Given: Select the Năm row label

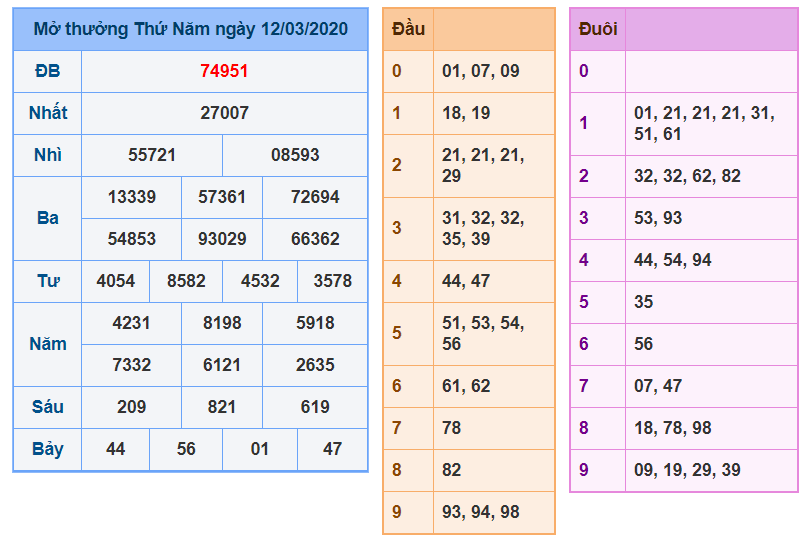Looking at the screenshot, I should [47, 344].
